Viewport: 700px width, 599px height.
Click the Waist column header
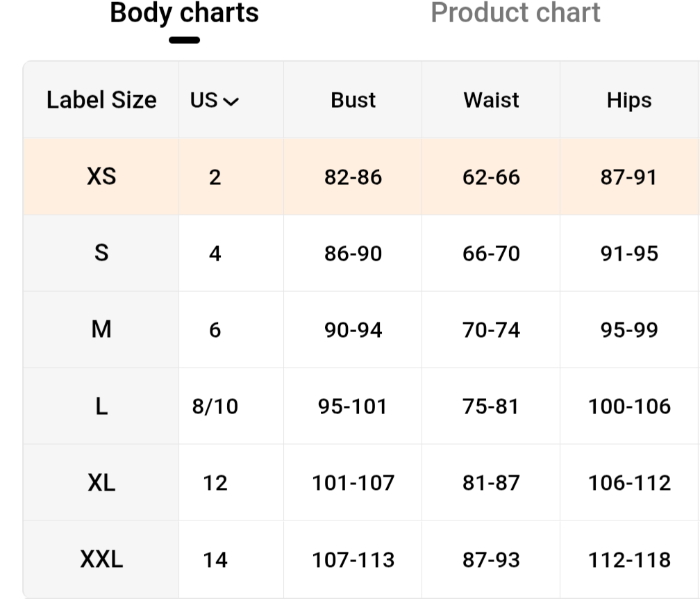[491, 100]
